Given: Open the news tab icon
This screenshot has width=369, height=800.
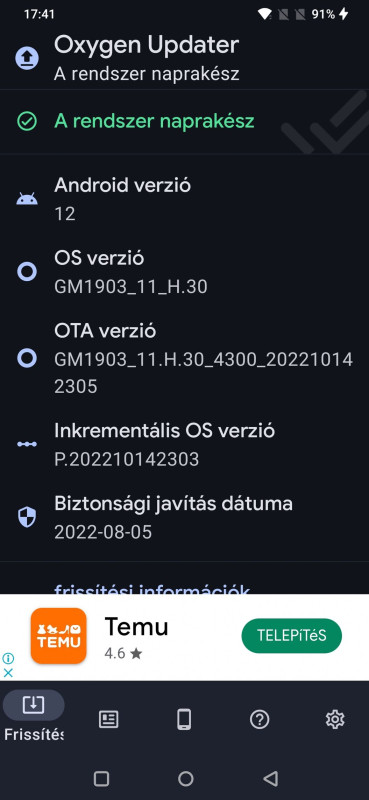Looking at the screenshot, I should 109,720.
